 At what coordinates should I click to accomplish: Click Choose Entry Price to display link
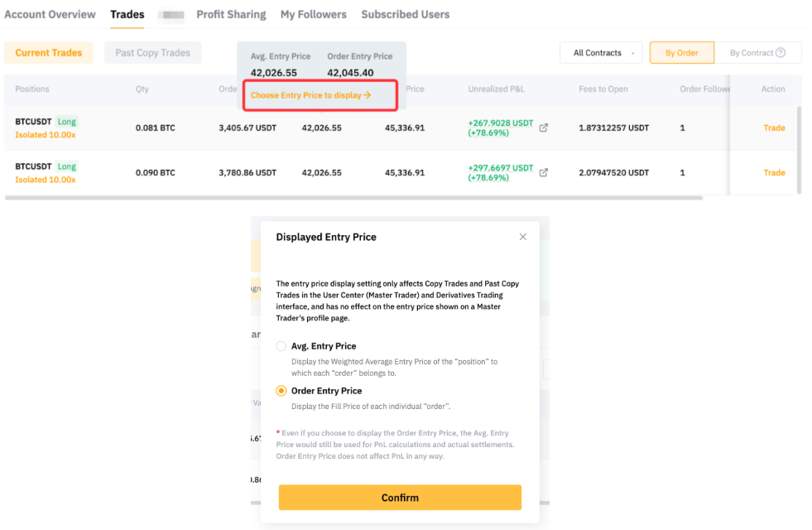click(310, 95)
